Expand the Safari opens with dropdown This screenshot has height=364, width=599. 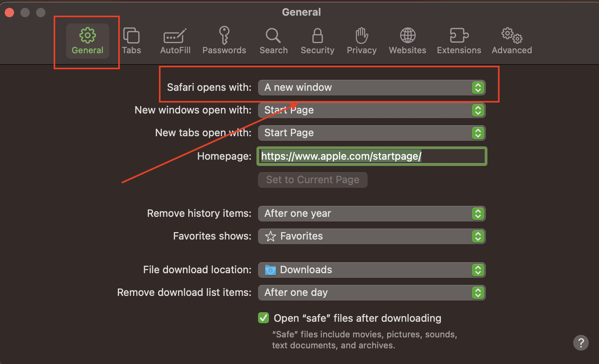371,88
